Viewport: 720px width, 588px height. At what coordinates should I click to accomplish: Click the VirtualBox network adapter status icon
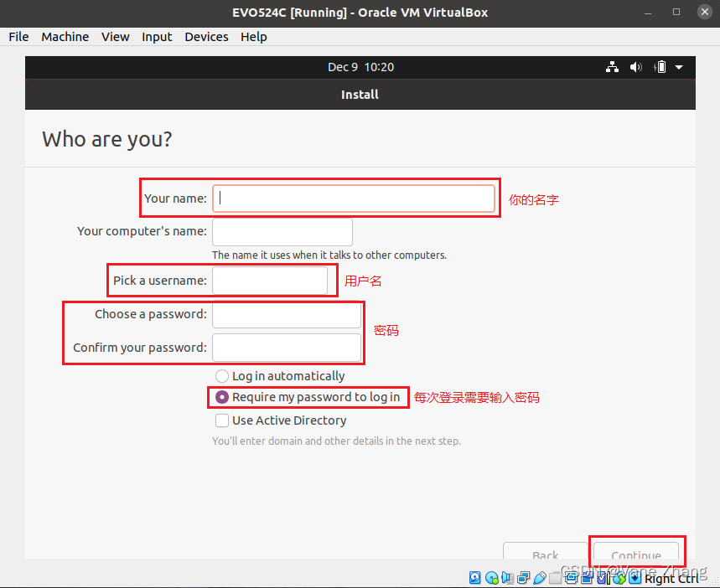pos(524,577)
